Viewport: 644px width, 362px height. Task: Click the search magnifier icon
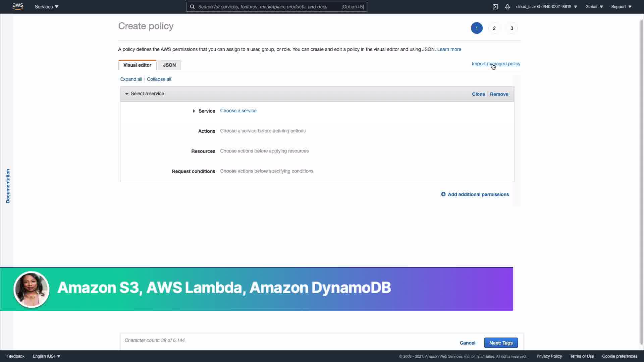[192, 7]
